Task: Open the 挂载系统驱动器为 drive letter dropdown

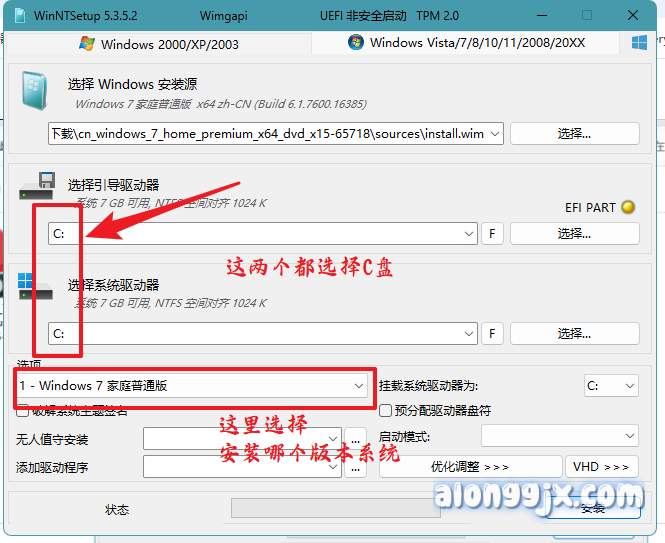Action: 611,385
